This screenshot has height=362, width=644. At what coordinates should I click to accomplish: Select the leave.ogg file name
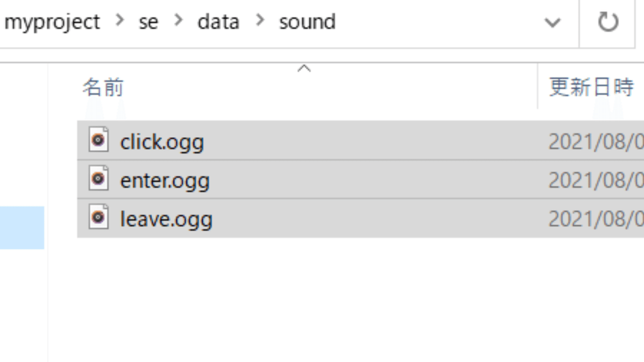tap(166, 219)
